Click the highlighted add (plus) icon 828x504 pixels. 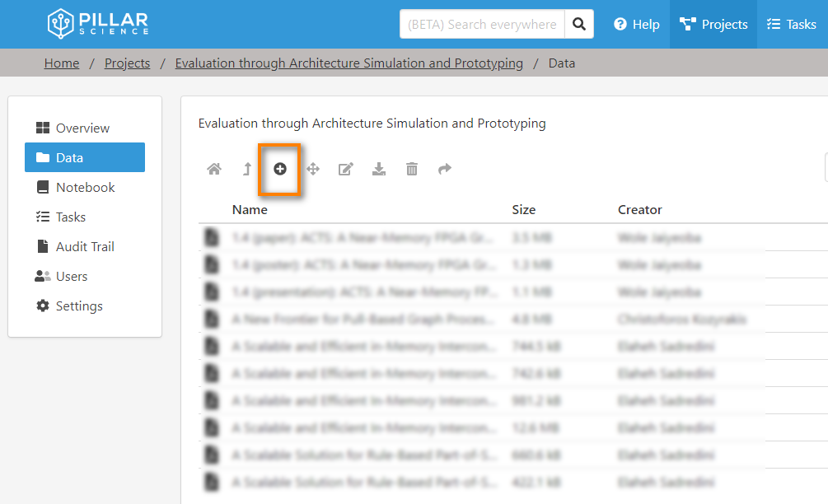tap(280, 169)
